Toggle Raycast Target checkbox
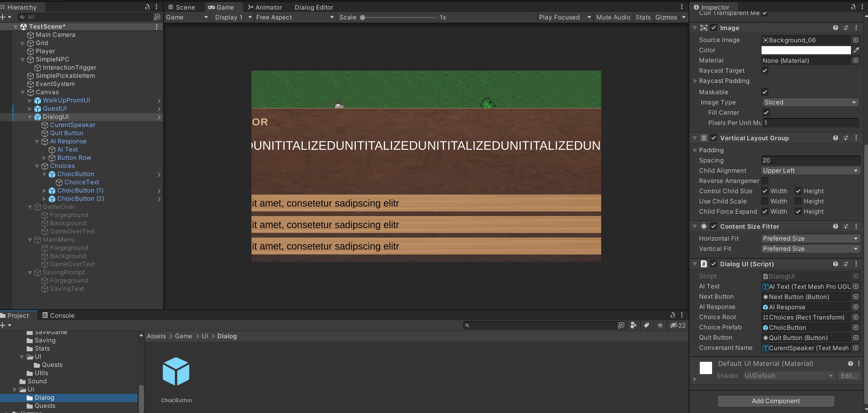Viewport: 868px width, 413px height. (x=765, y=71)
